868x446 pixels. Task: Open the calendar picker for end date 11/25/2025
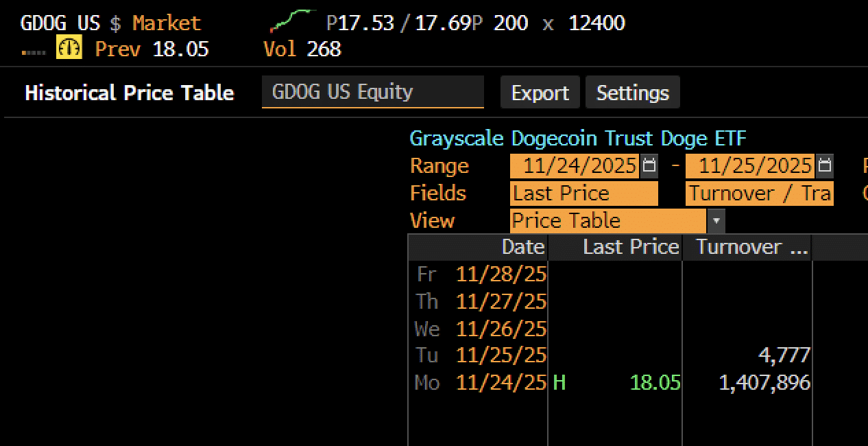825,166
